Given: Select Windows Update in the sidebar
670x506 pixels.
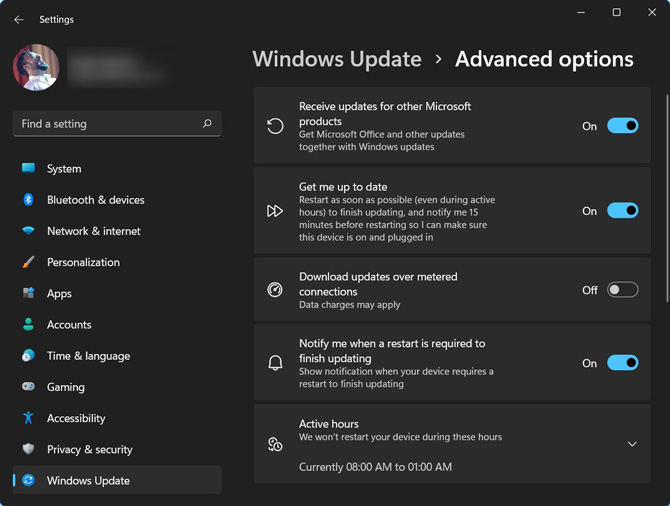Looking at the screenshot, I should pos(117,480).
